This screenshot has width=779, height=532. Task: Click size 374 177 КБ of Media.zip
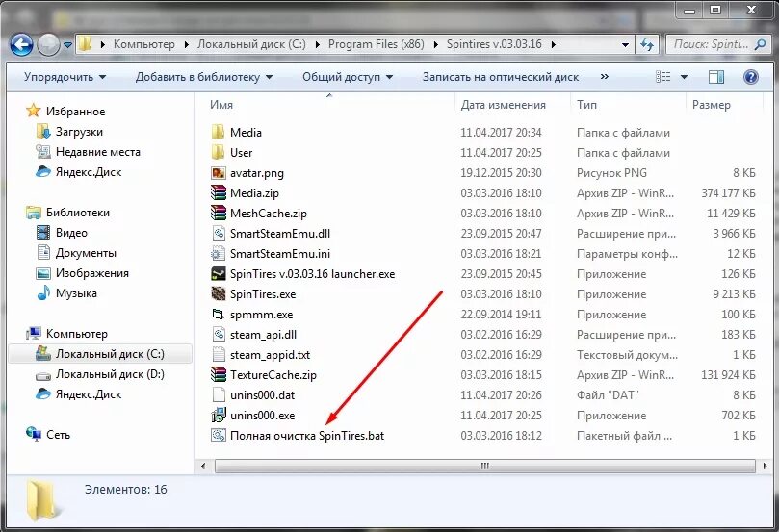click(x=728, y=193)
